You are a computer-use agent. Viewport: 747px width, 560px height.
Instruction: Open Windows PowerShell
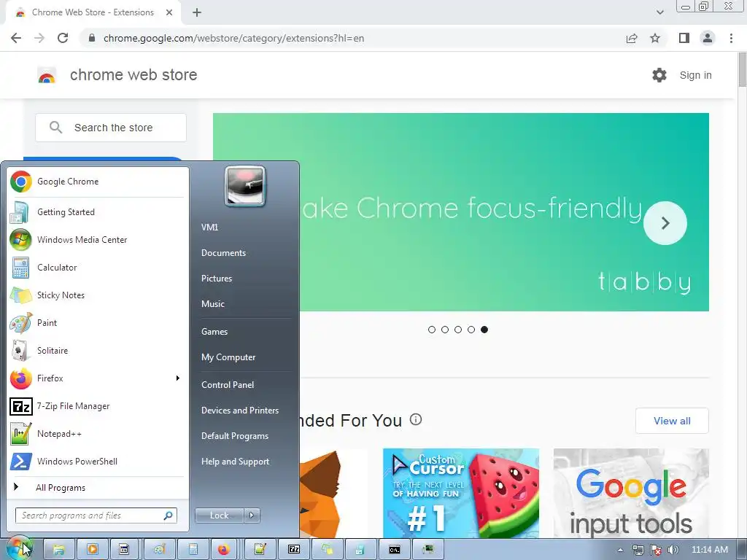[96, 461]
